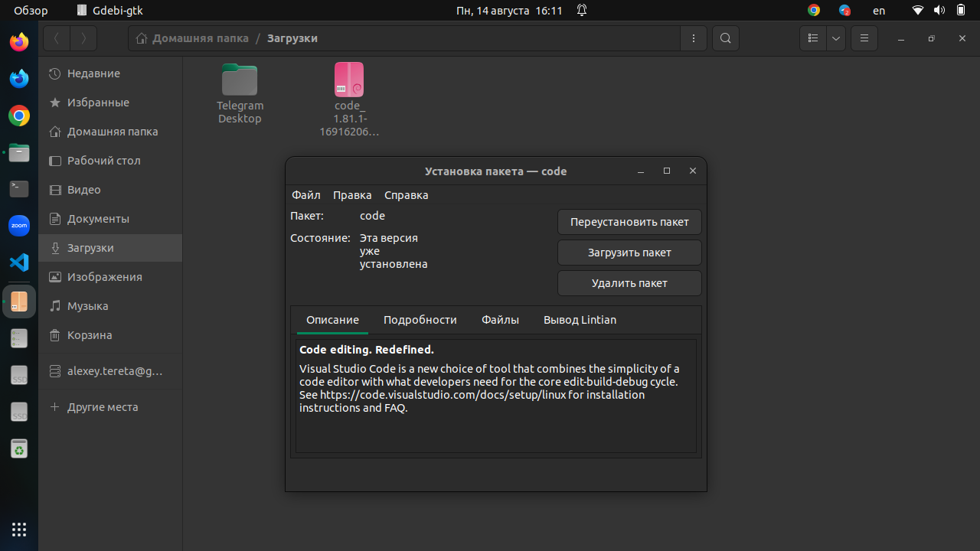This screenshot has height=551, width=980.
Task: Click the Переустановить пакет button
Action: 629,222
